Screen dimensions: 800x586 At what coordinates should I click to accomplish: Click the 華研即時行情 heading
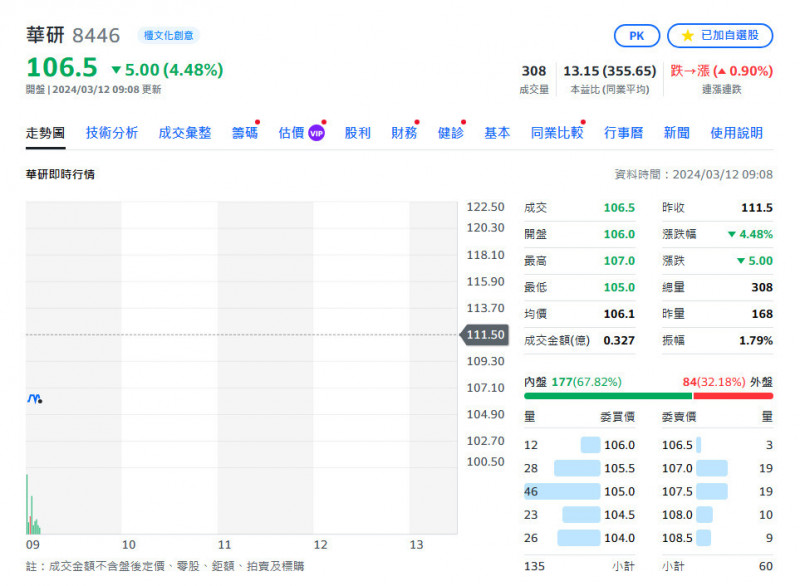60,174
